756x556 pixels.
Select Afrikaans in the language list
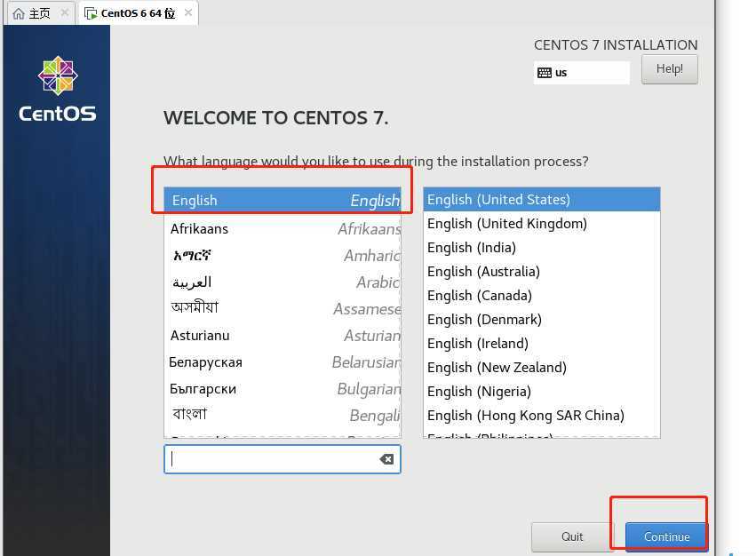(x=283, y=228)
